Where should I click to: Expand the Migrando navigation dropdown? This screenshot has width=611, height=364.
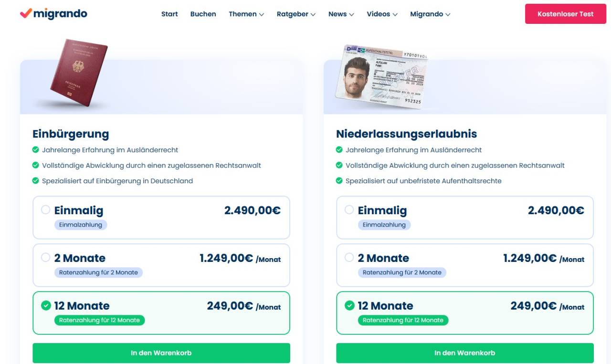[430, 14]
